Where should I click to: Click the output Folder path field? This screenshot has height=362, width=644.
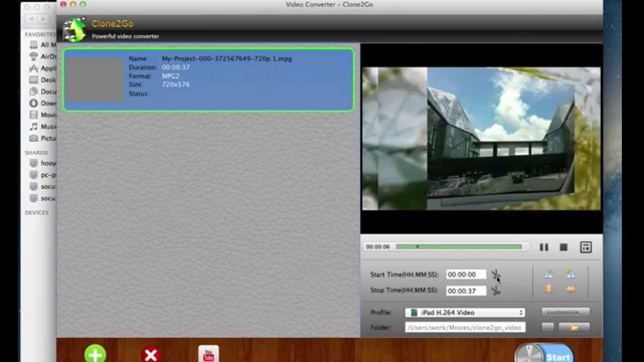[x=465, y=328]
